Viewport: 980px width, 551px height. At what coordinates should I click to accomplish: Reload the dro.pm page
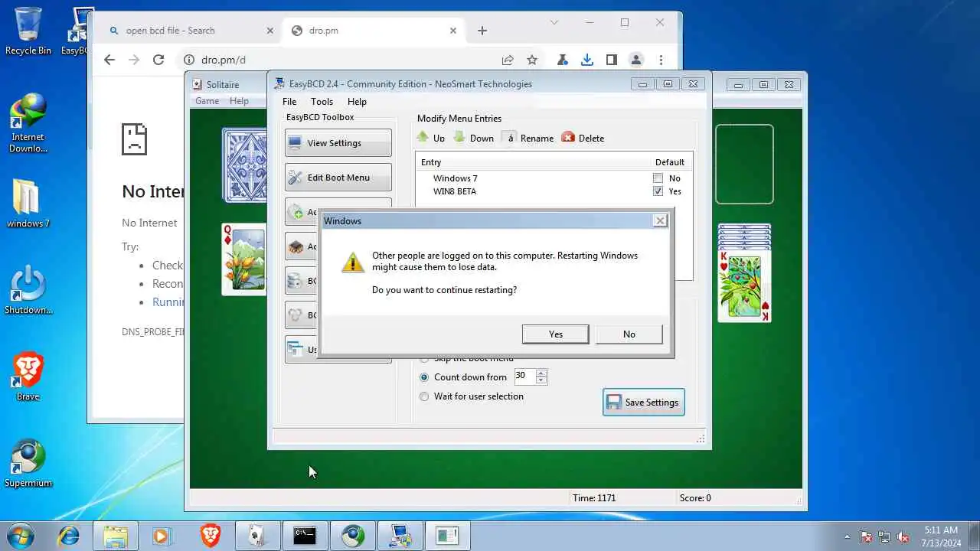click(x=158, y=60)
